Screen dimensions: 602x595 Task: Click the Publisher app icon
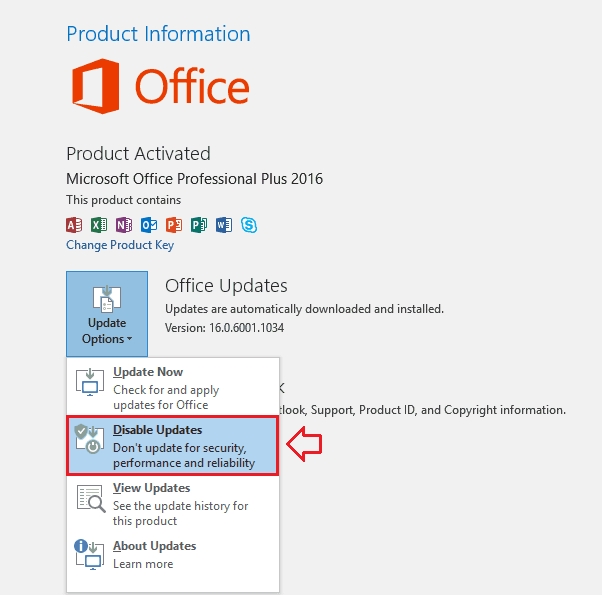point(199,225)
